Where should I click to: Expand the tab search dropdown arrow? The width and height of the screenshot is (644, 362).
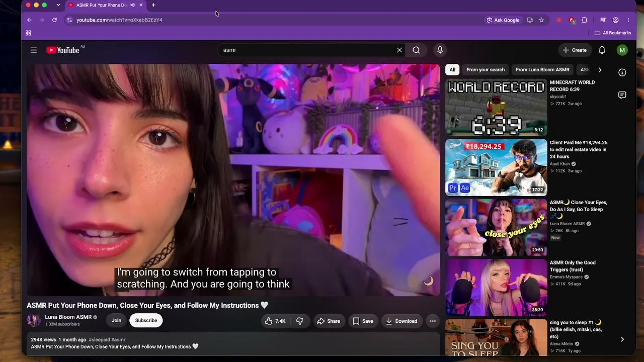(58, 5)
